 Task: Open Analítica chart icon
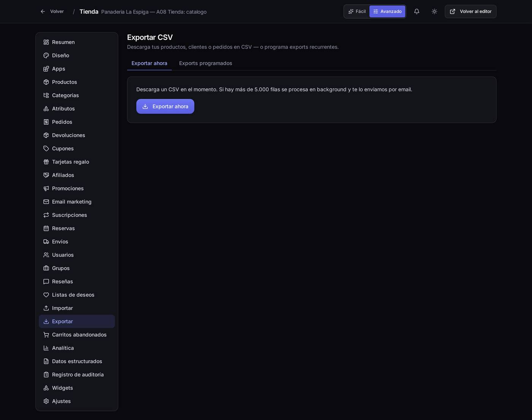(46, 348)
